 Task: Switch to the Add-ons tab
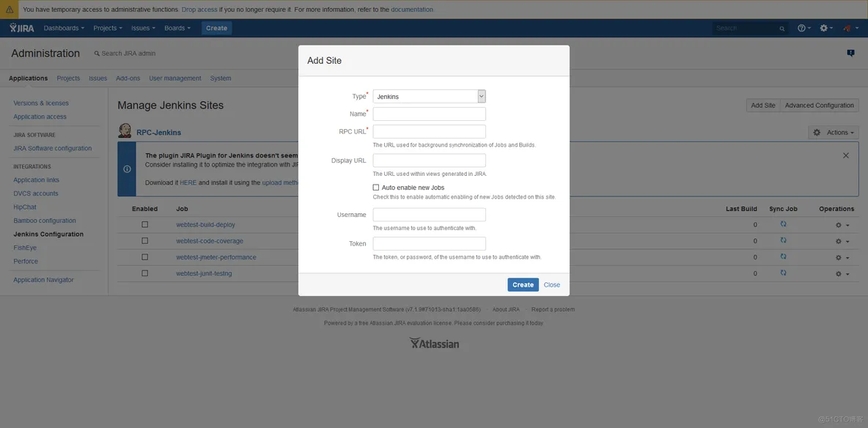click(x=128, y=78)
